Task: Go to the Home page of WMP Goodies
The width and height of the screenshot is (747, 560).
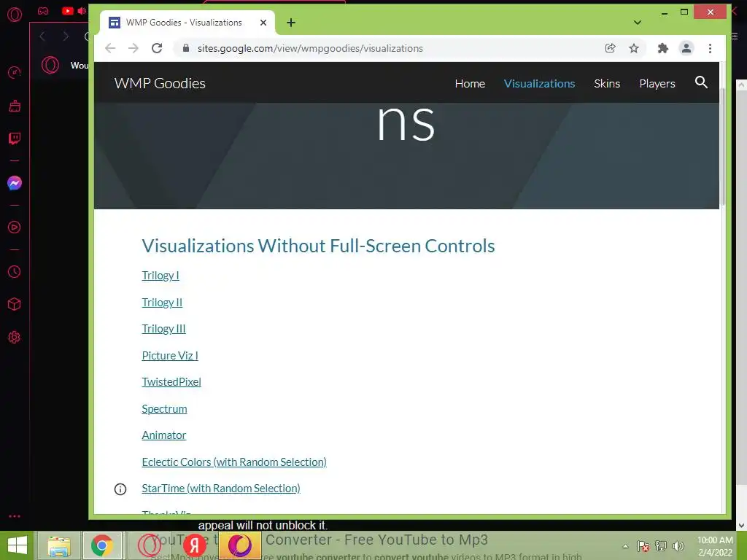Action: point(470,83)
